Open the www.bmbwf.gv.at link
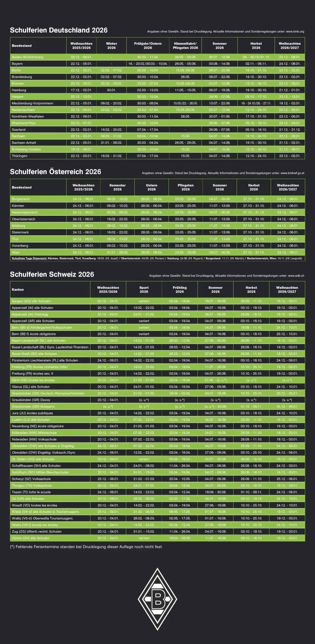Image resolution: width=315 pixels, height=644 pixels. pyautogui.click(x=292, y=173)
